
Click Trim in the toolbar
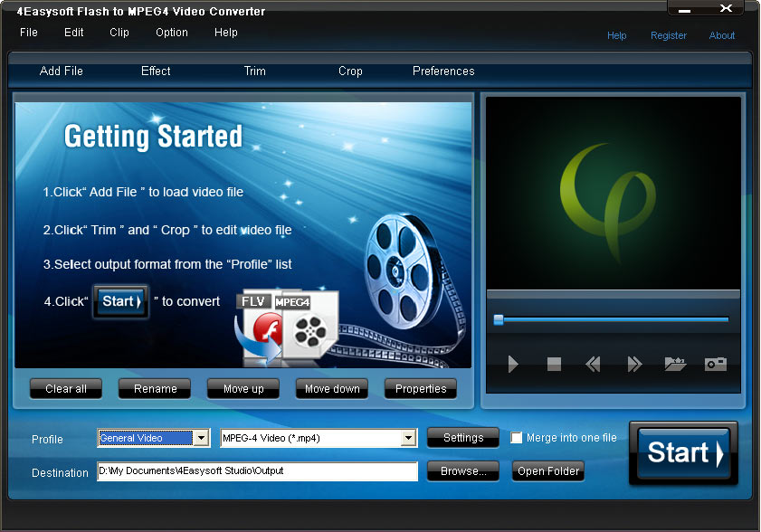click(255, 71)
